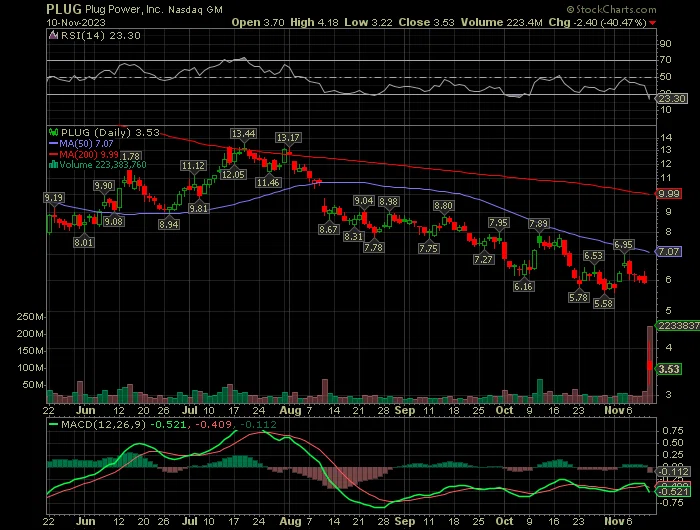The width and height of the screenshot is (700, 530).
Task: Click the -0.112 histogram tag on MACD axis
Action: (674, 472)
